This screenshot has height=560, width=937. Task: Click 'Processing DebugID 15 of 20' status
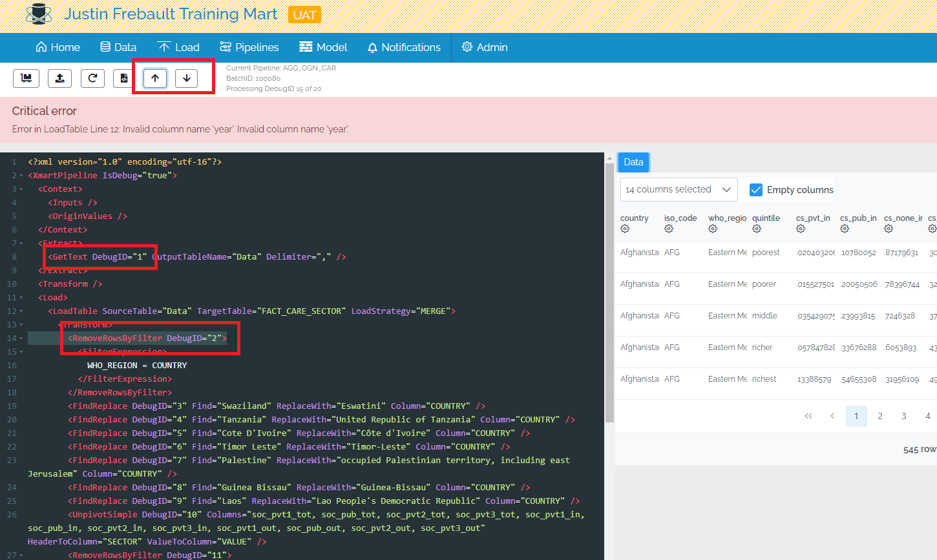coord(273,88)
